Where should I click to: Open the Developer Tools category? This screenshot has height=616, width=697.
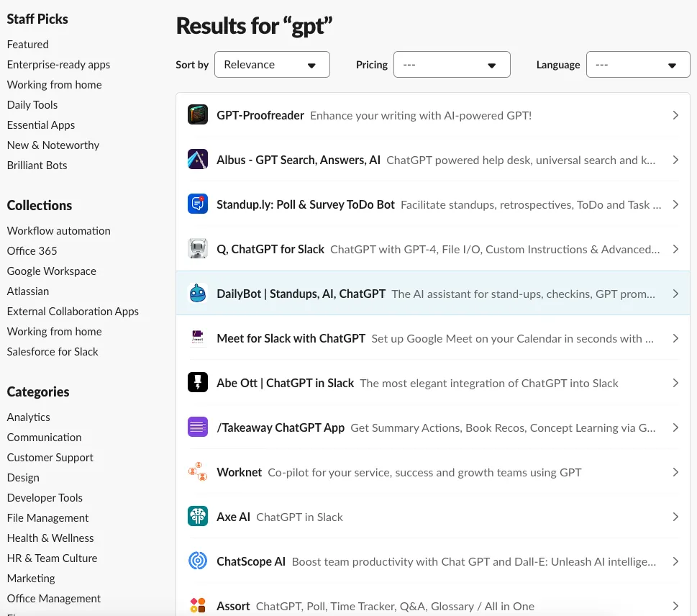(45, 498)
